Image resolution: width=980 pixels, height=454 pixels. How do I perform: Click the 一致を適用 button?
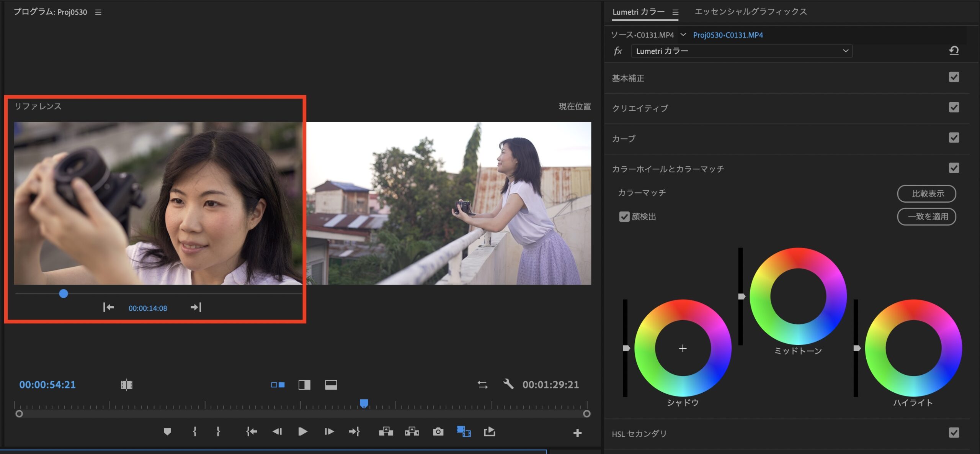(926, 217)
